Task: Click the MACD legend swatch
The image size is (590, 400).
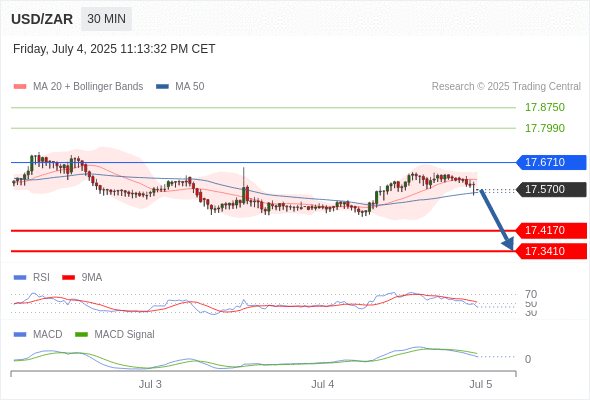Action: pos(20,335)
